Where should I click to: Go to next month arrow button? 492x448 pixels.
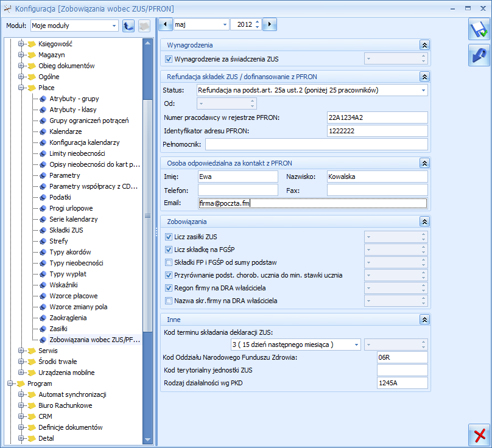click(270, 24)
